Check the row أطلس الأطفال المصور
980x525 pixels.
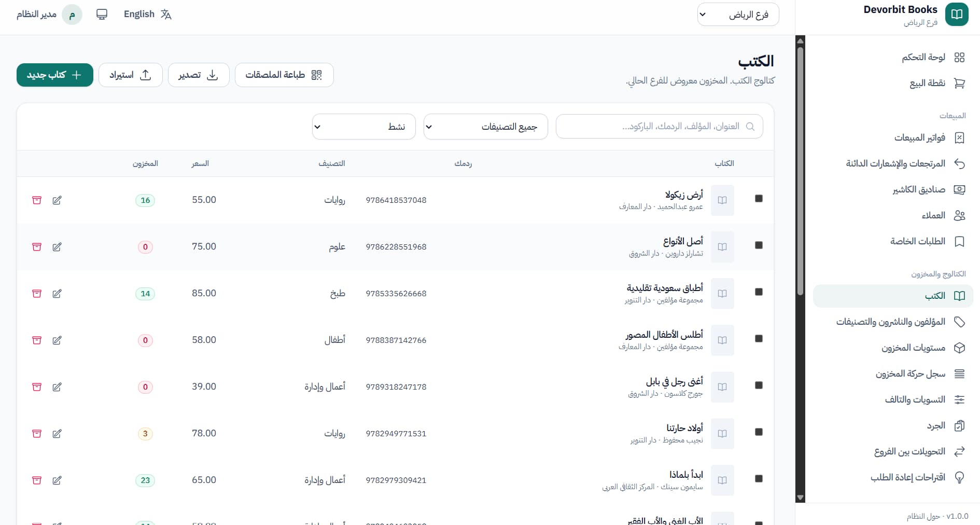click(759, 338)
